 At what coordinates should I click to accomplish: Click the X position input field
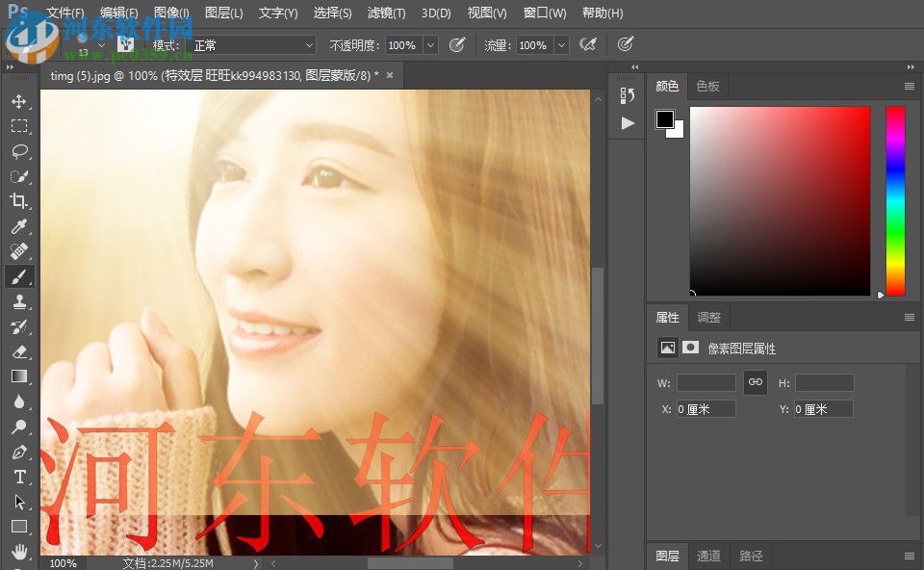[706, 409]
